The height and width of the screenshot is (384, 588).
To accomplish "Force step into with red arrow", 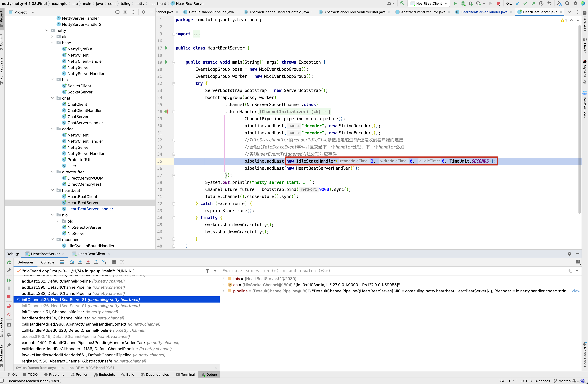I will coord(88,262).
